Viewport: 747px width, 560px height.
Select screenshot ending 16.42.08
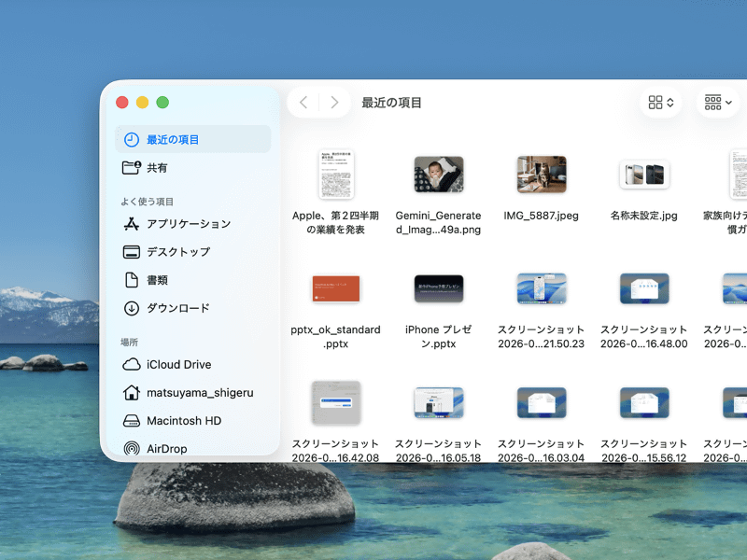tap(336, 403)
